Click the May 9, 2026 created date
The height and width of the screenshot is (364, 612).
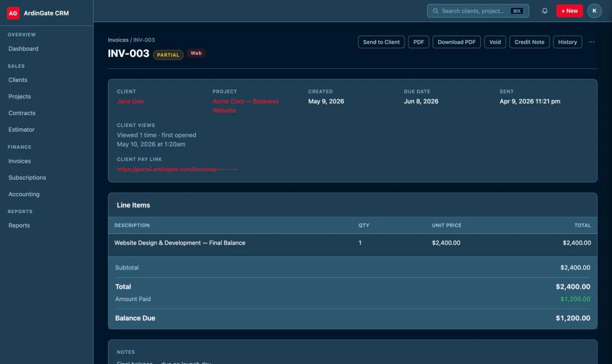(x=326, y=101)
